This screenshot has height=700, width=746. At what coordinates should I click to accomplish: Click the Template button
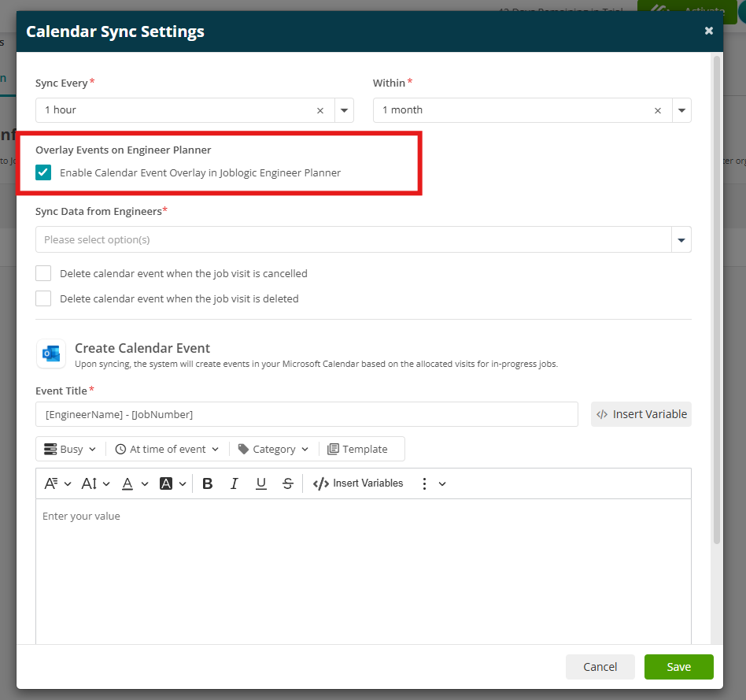(358, 449)
